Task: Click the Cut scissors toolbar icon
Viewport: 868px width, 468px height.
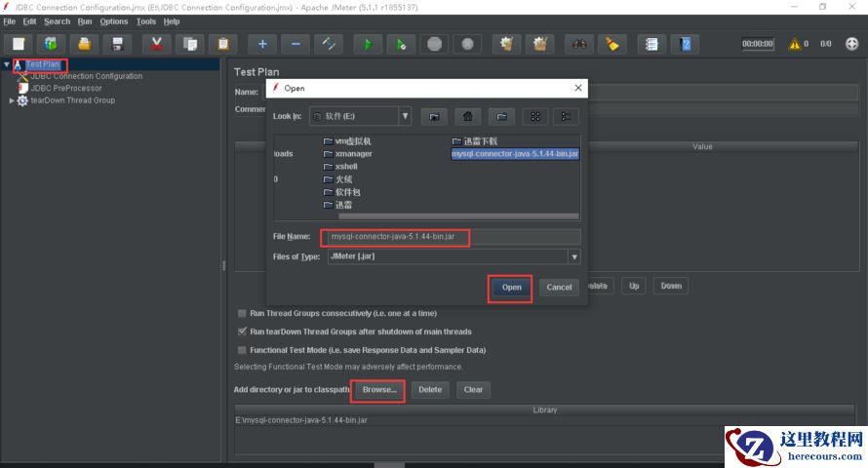Action: [156, 44]
